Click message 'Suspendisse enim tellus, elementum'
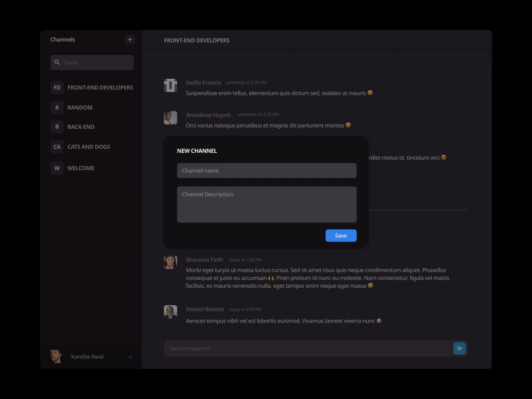 tap(279, 93)
